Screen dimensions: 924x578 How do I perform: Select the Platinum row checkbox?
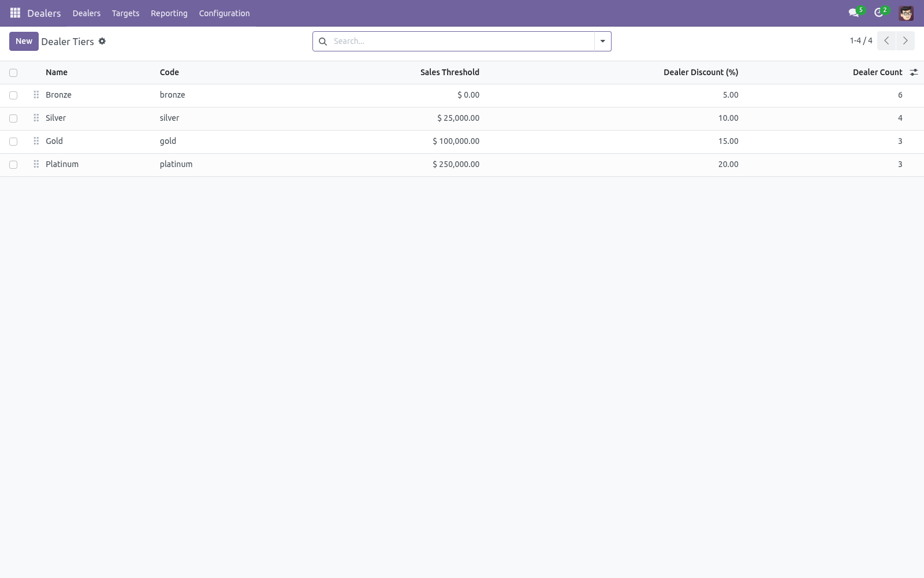tap(13, 165)
